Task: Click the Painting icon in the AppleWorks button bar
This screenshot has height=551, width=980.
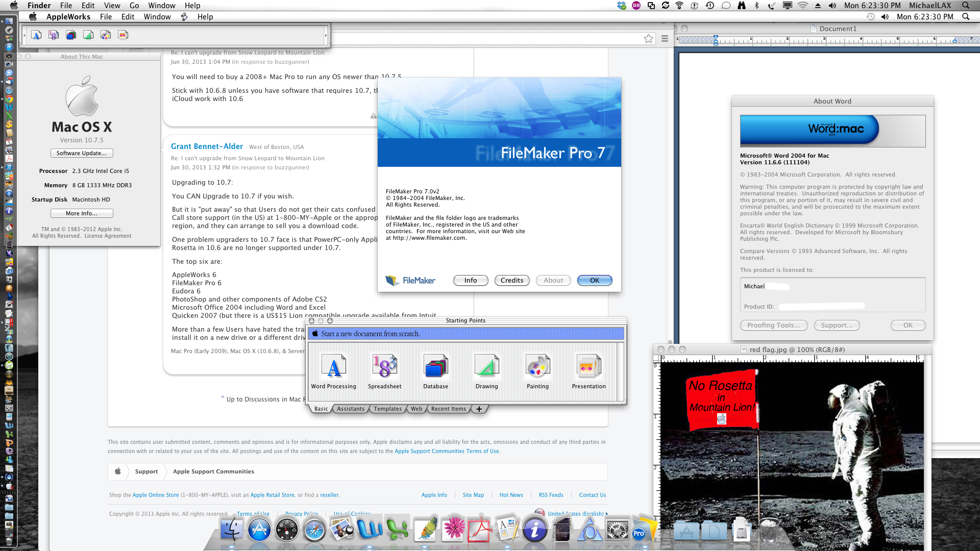Action: click(x=106, y=35)
